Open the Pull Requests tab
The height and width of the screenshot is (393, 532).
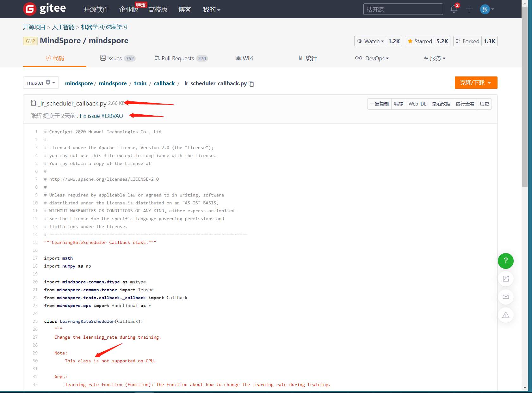pyautogui.click(x=181, y=58)
